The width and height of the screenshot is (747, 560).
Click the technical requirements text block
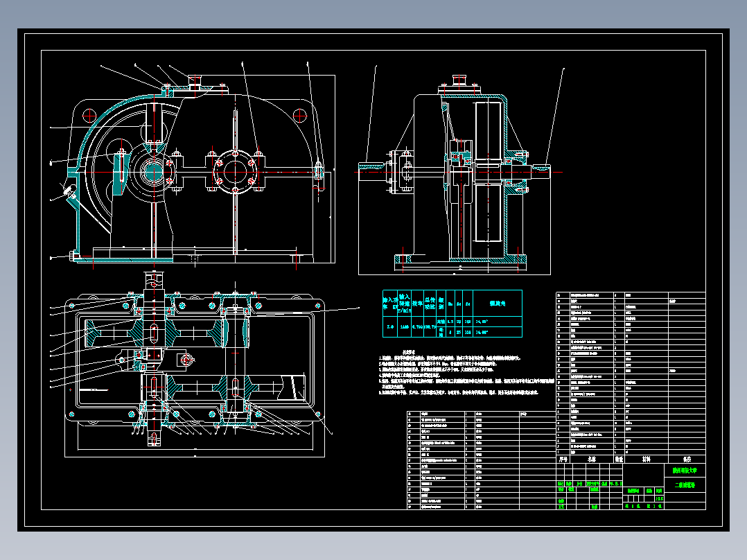click(x=466, y=373)
